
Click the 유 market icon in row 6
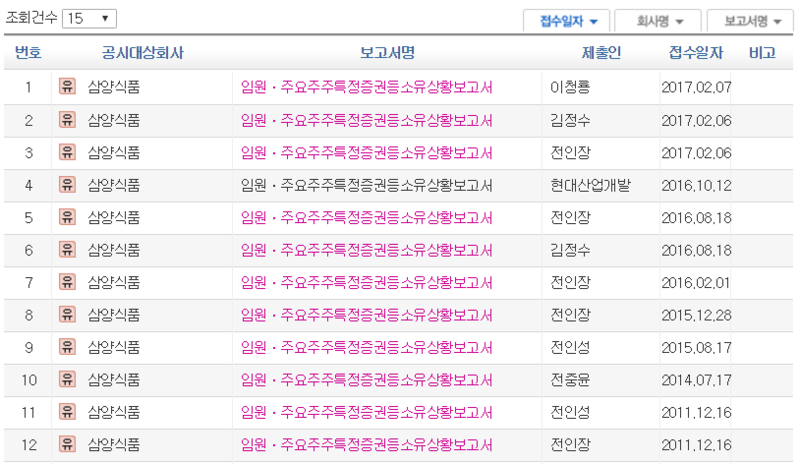(67, 250)
